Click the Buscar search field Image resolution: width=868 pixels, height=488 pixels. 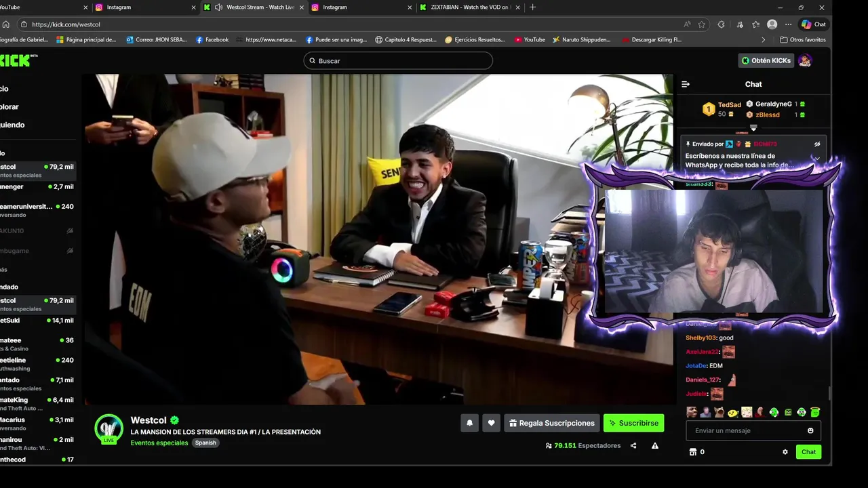pos(398,60)
